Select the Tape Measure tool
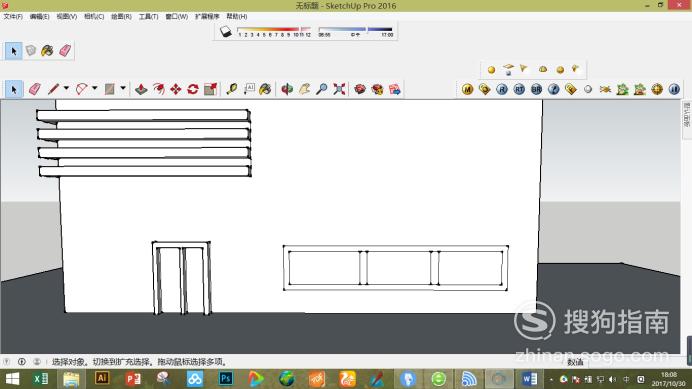The height and width of the screenshot is (389, 692). coord(231,89)
